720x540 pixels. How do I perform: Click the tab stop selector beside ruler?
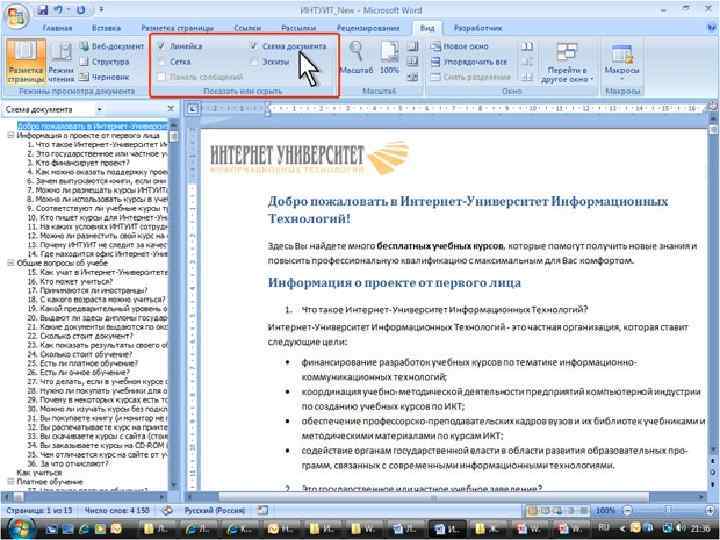coord(192,109)
